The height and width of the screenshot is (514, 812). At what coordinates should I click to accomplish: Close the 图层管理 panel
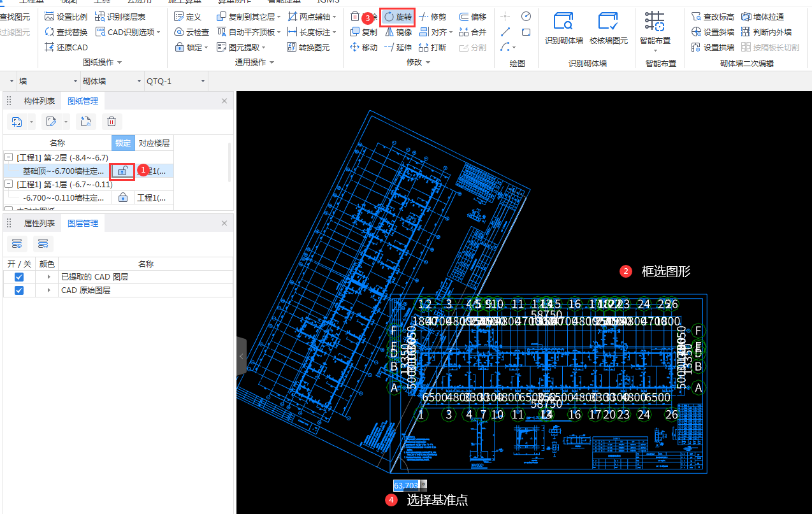coord(224,223)
